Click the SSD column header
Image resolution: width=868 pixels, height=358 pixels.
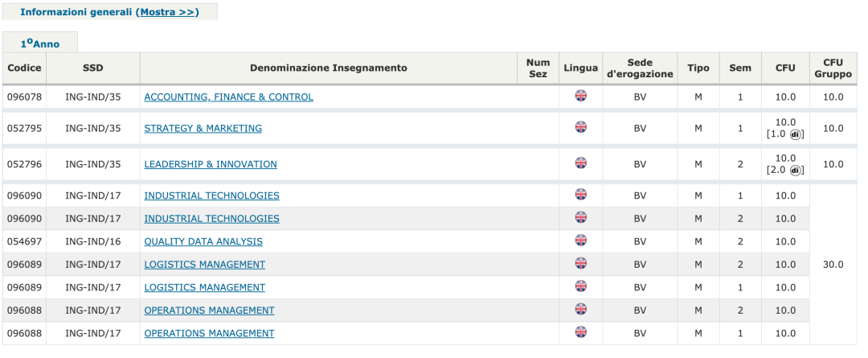click(x=93, y=68)
